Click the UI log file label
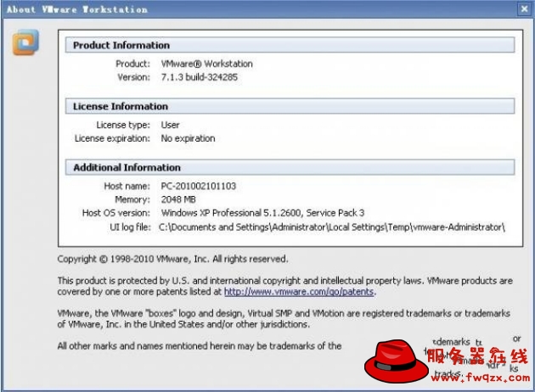 point(130,227)
